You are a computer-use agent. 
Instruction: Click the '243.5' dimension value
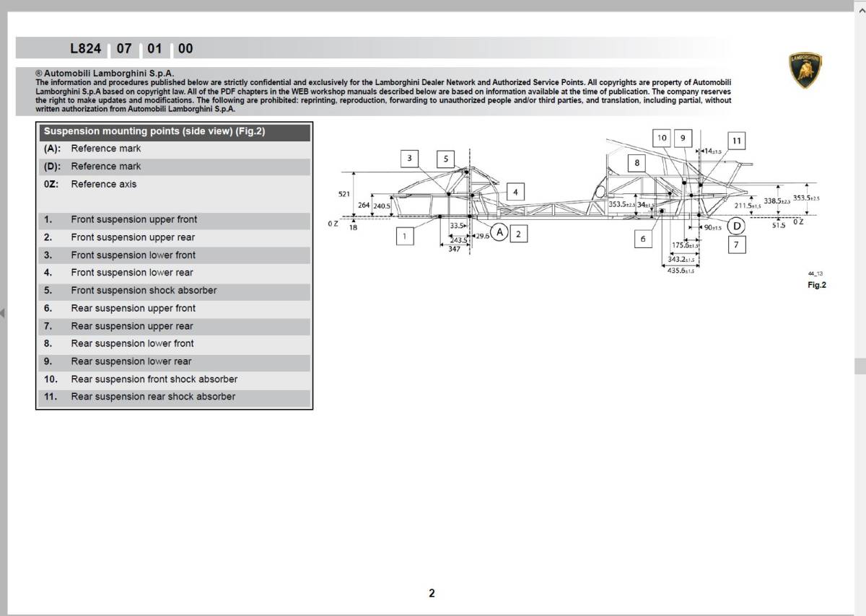[458, 240]
